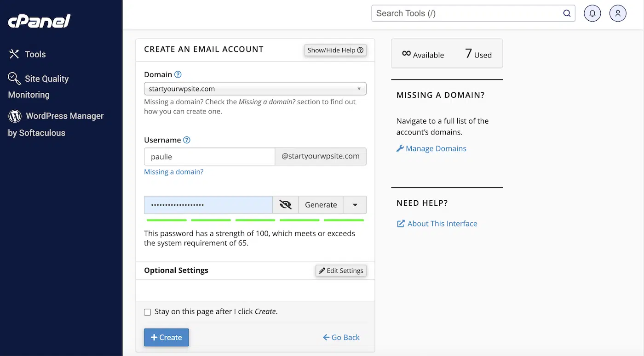The height and width of the screenshot is (356, 644).
Task: Open the startyourwpsite.com domain dropdown
Action: (255, 89)
